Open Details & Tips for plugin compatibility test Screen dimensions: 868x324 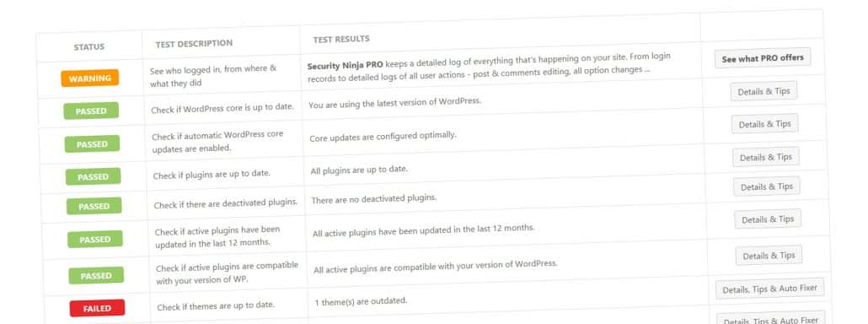coord(769,256)
